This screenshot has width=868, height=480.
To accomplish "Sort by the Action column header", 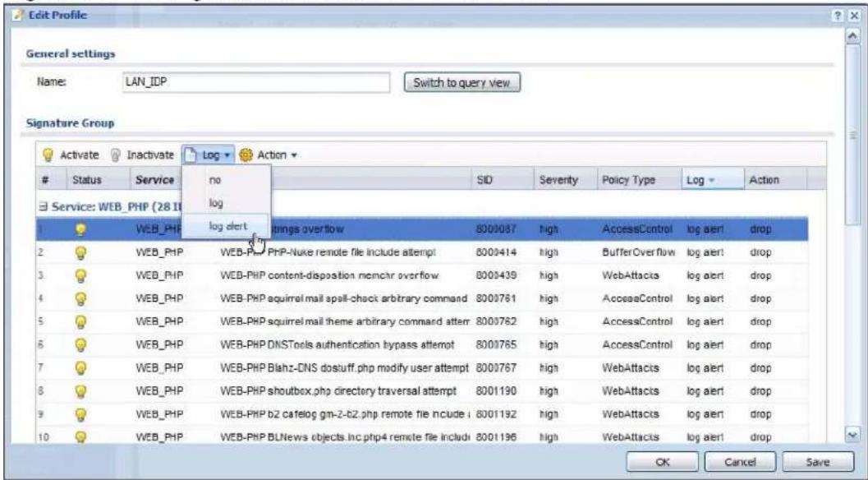I will click(775, 179).
